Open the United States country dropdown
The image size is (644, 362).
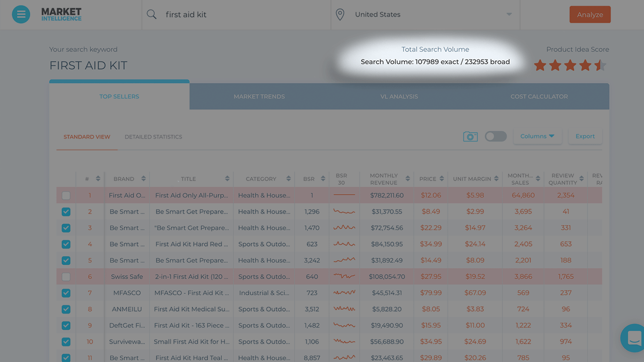[x=425, y=15]
